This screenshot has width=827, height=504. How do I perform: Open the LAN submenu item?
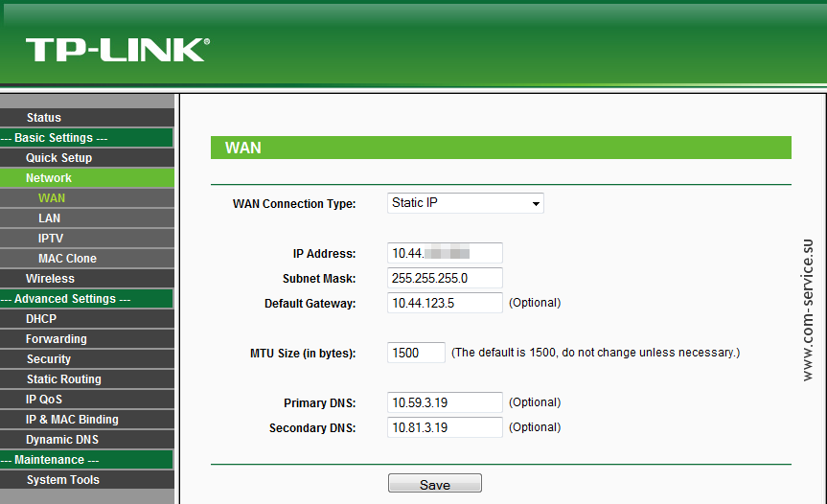87,218
